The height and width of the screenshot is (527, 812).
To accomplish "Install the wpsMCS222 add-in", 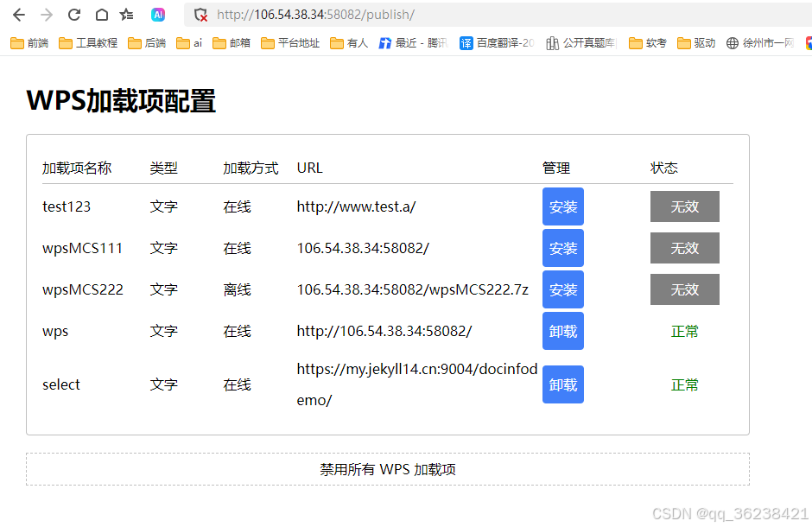I will pos(563,289).
